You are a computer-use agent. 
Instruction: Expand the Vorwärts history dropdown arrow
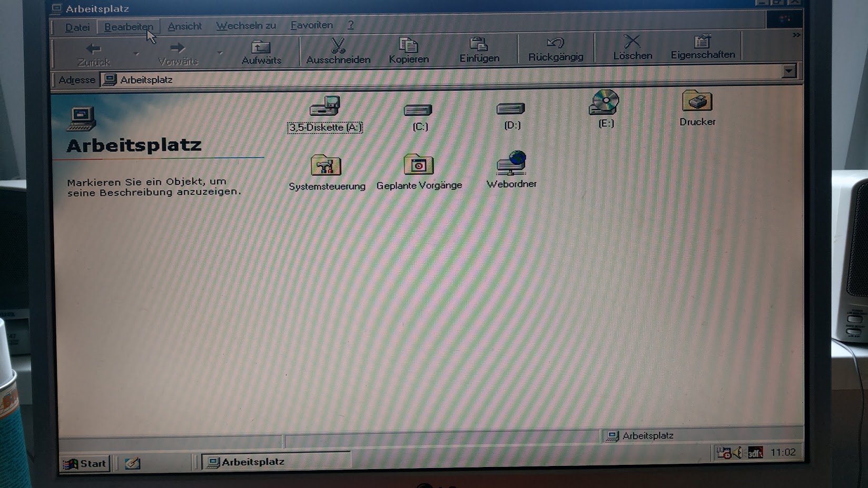coord(220,53)
